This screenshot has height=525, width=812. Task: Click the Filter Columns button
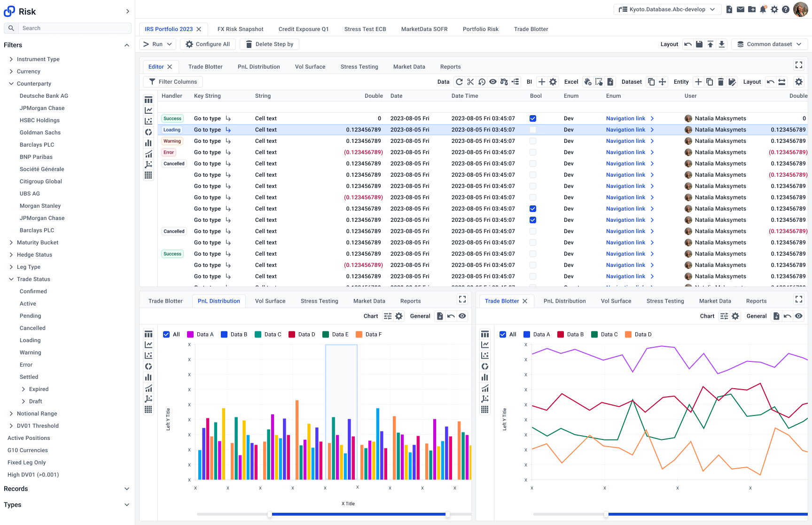click(173, 82)
